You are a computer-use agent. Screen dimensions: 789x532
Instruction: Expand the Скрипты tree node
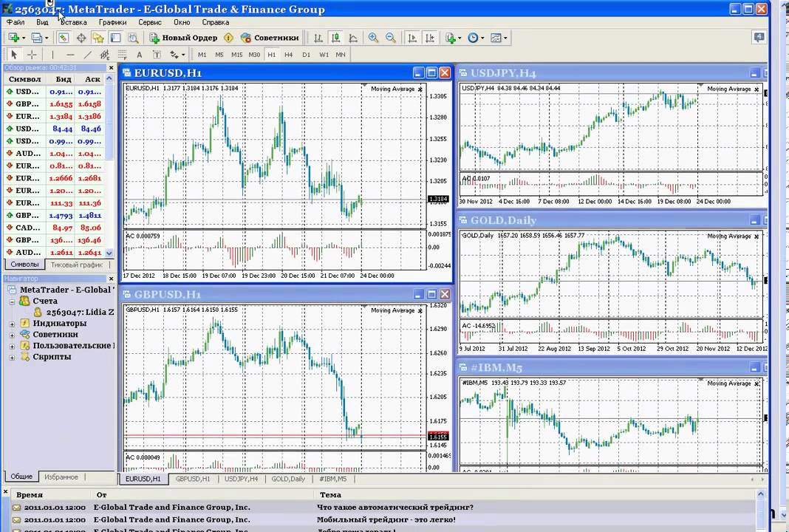pyautogui.click(x=12, y=358)
